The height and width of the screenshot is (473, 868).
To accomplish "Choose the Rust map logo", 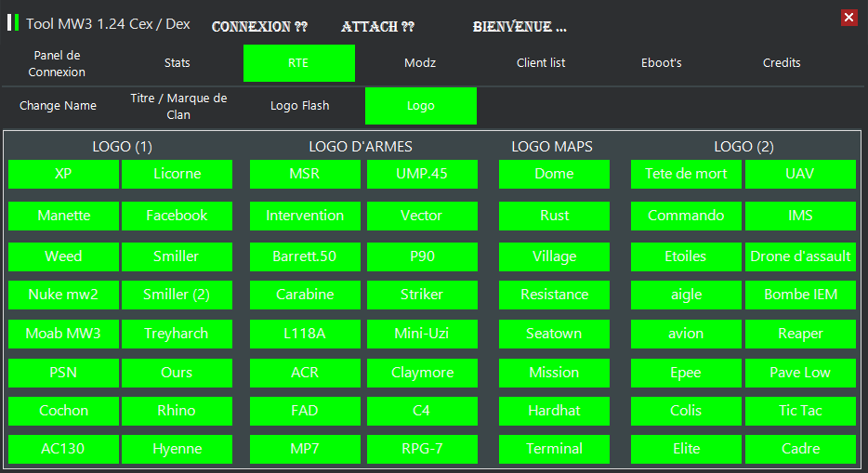I will point(554,216).
